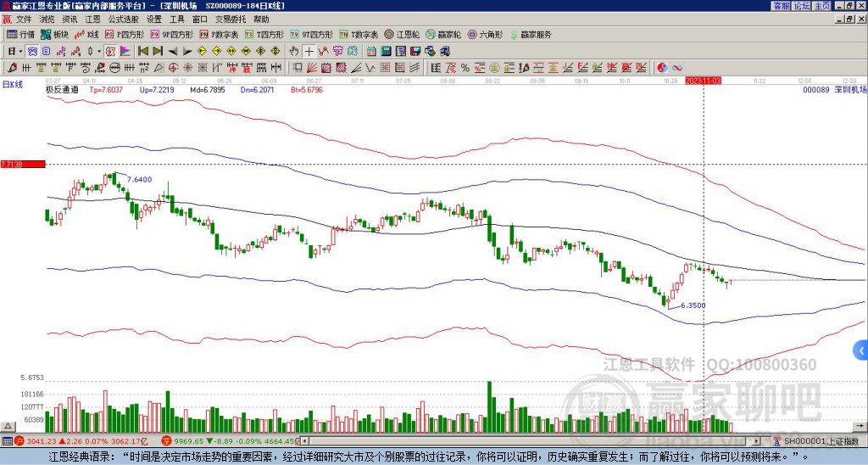868x465 pixels.
Task: Click the 客服 customer service button
Action: [781, 6]
